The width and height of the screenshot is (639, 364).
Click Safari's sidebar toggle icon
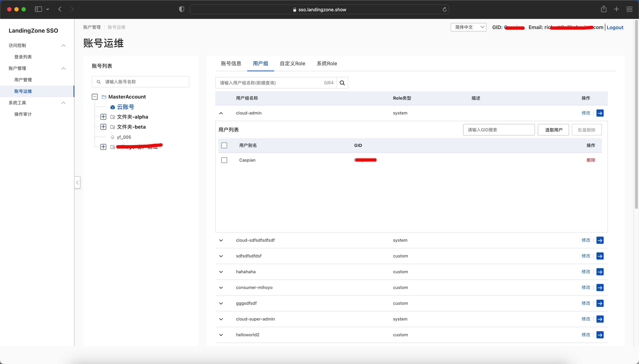38,9
